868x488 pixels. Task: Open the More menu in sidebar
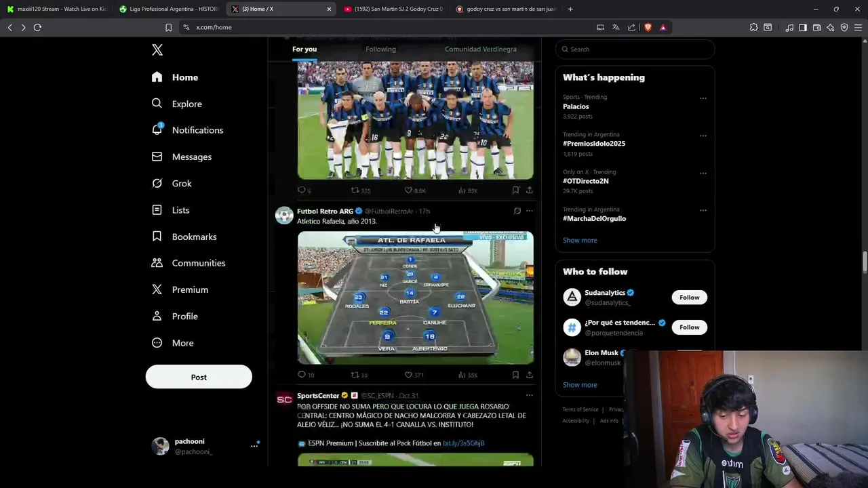tap(172, 343)
